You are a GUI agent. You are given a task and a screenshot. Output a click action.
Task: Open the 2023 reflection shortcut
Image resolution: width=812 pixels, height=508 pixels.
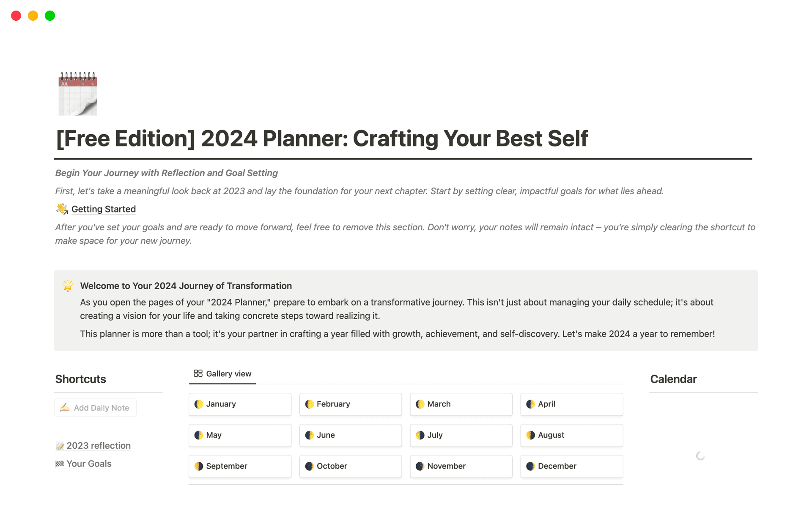click(x=98, y=446)
